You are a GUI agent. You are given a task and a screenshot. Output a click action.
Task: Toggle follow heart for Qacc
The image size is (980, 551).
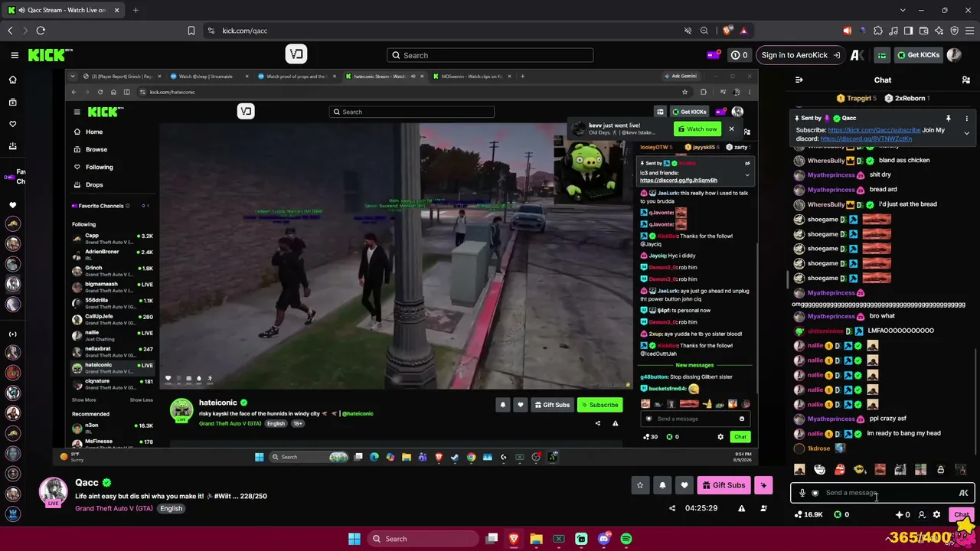(684, 484)
